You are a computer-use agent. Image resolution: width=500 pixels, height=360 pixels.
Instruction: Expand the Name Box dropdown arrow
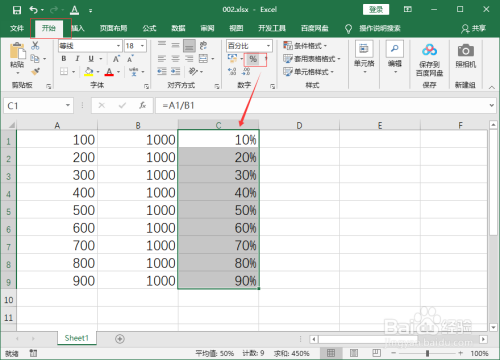(68, 105)
